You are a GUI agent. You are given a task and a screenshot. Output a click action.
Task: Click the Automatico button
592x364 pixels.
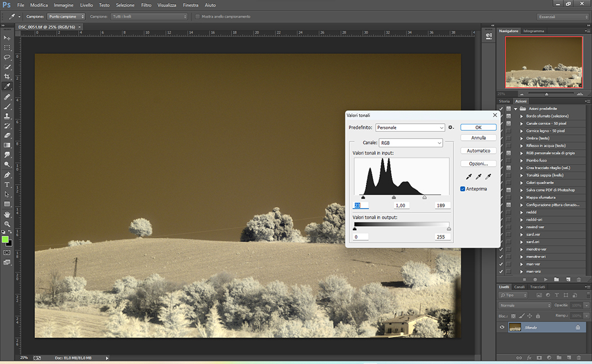click(x=478, y=151)
